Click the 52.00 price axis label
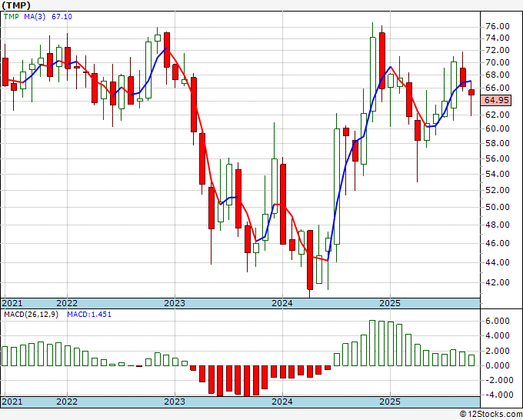Image resolution: width=523 pixels, height=420 pixels. coord(498,190)
